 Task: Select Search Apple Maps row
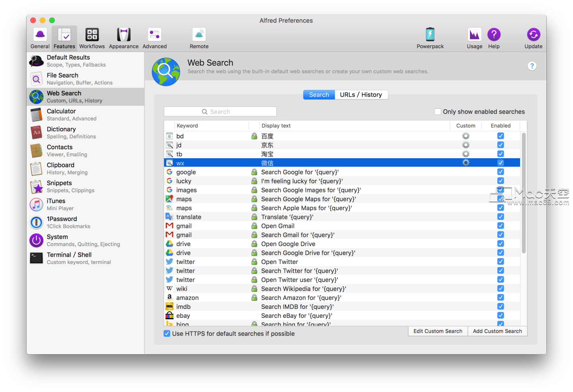(x=342, y=208)
